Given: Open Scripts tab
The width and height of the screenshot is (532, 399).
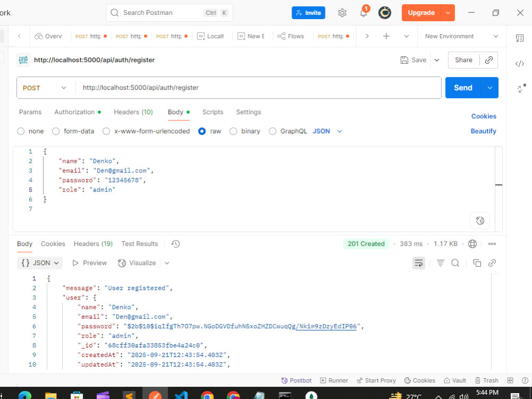Looking at the screenshot, I should coord(213,112).
